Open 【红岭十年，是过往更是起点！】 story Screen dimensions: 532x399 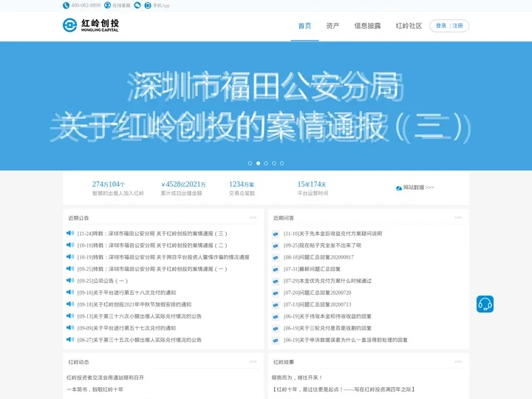(344, 389)
